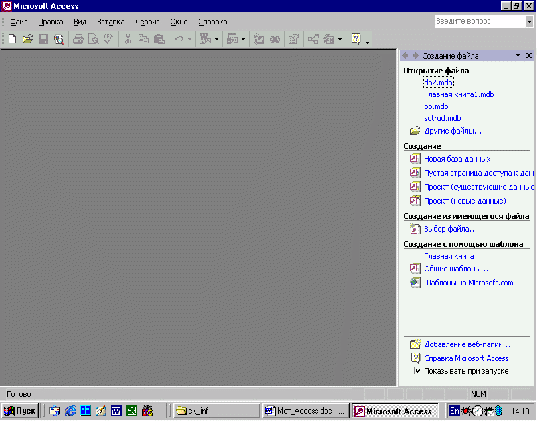Screen dimensions: 537x421
Task: Click the Microsoft Access Help question-mark icon
Action: pos(356,39)
